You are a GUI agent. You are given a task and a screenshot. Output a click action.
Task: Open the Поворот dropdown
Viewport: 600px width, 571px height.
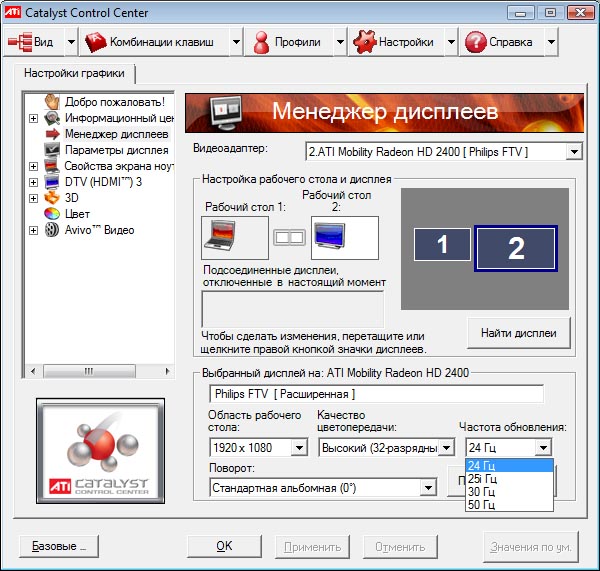[429, 488]
